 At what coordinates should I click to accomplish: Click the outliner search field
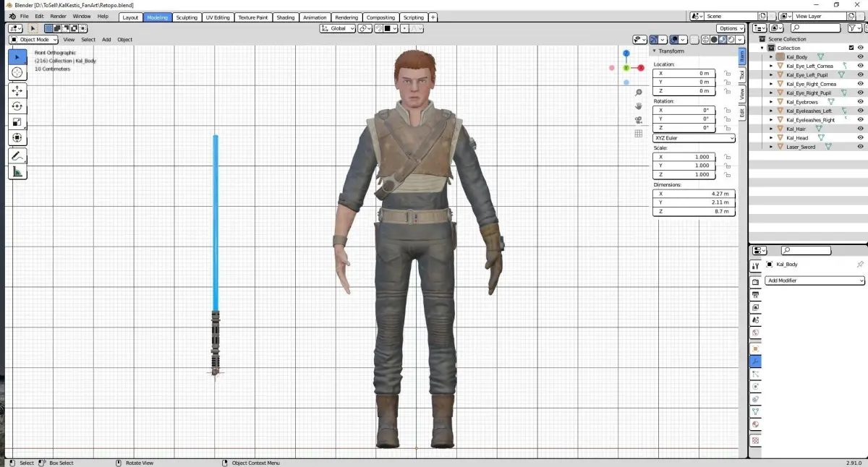[814, 27]
